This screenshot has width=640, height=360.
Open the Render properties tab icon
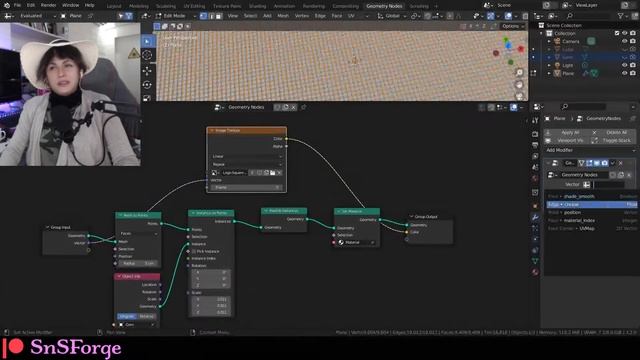pyautogui.click(x=535, y=134)
